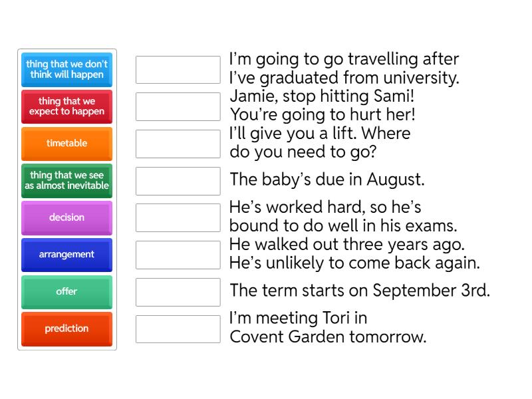Pick the 'thing that we expect to happen' tile
Screen dimensions: 532x399
click(66, 106)
